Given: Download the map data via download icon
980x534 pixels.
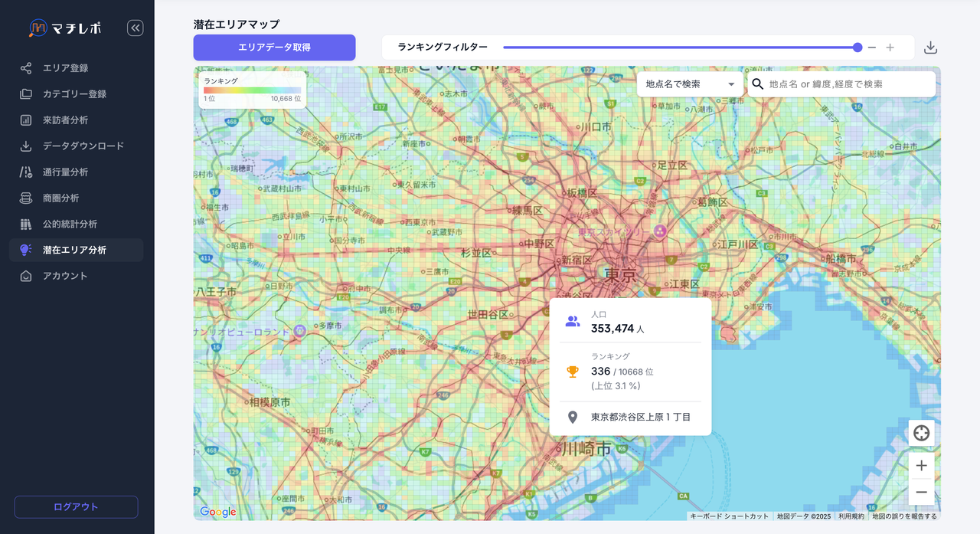Looking at the screenshot, I should point(930,48).
